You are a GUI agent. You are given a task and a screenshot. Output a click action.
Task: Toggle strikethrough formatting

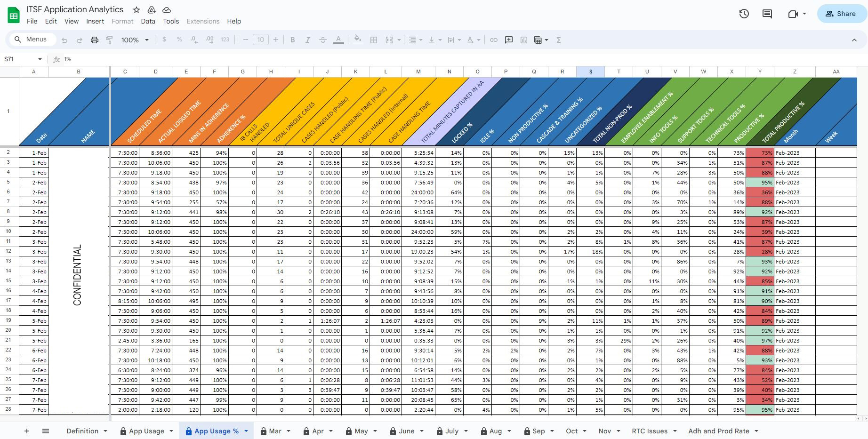tap(322, 40)
